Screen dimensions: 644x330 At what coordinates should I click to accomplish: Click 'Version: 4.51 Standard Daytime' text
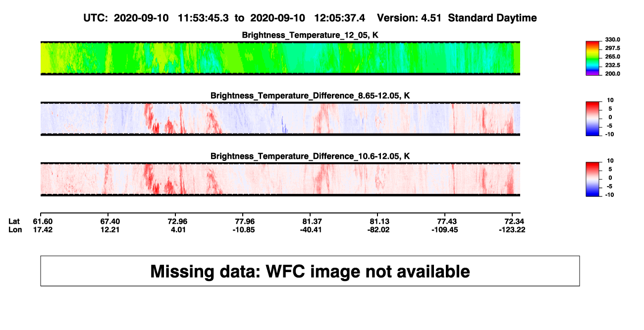coord(457,18)
